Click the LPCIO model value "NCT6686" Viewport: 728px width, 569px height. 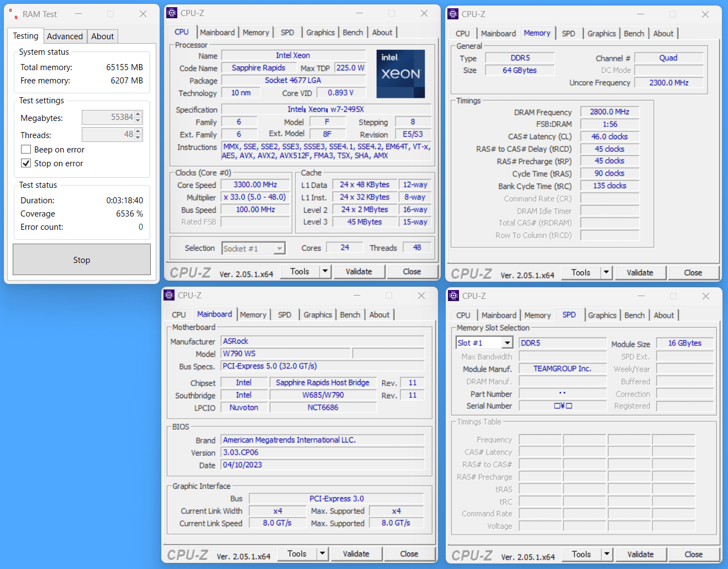(x=323, y=408)
